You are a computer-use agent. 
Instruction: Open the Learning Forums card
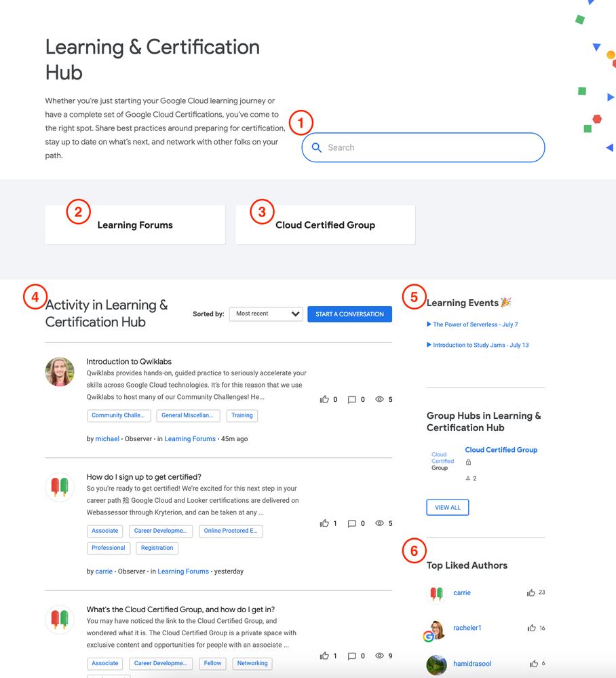[x=135, y=225]
